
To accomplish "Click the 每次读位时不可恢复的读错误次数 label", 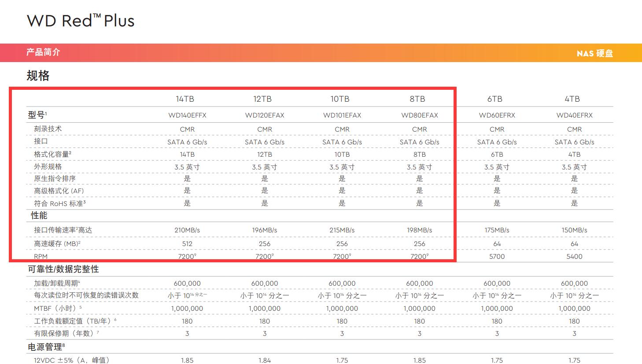I will click(86, 295).
